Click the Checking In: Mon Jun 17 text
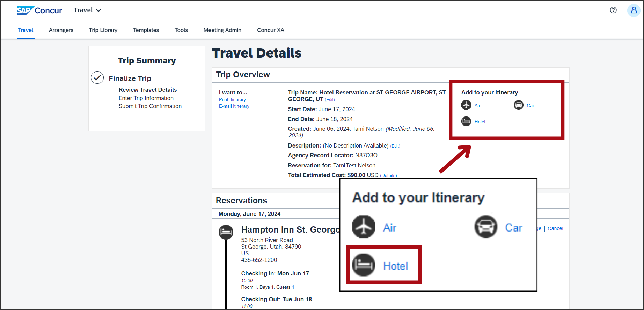The height and width of the screenshot is (310, 644). click(275, 273)
